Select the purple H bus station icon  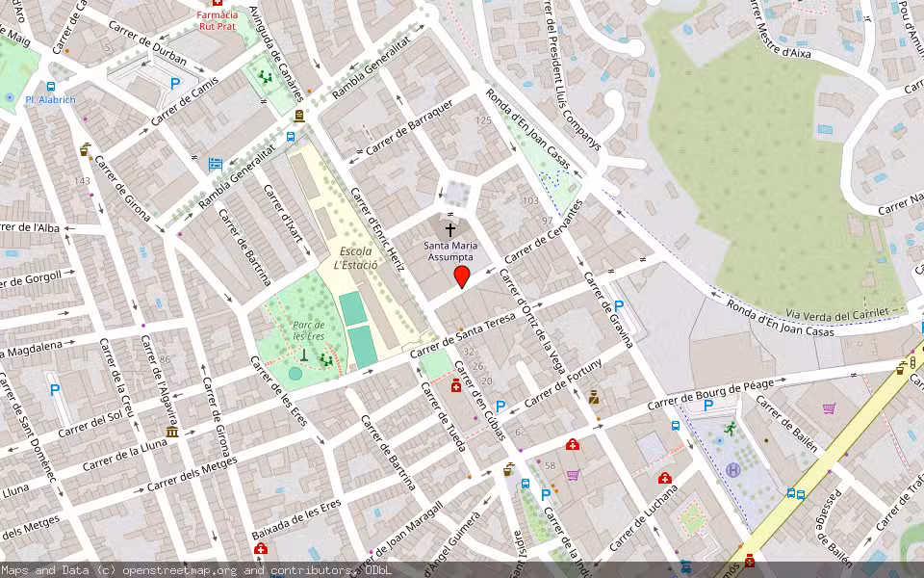point(733,470)
